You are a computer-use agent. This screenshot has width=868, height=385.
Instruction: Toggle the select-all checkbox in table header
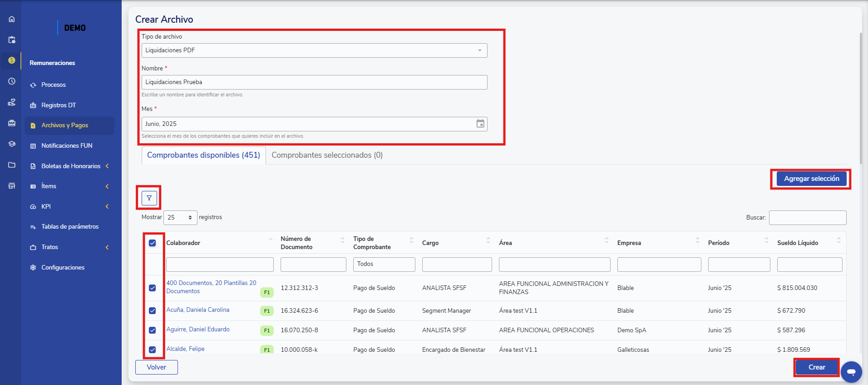pos(153,243)
